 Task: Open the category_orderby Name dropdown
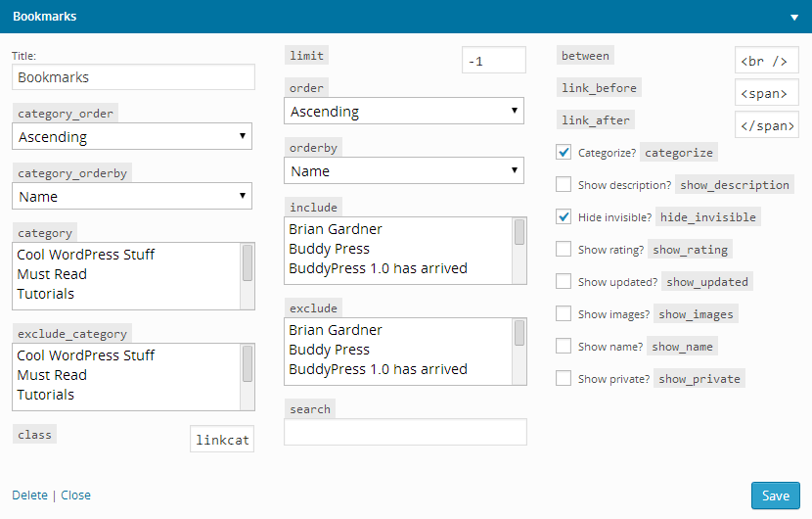coord(132,196)
